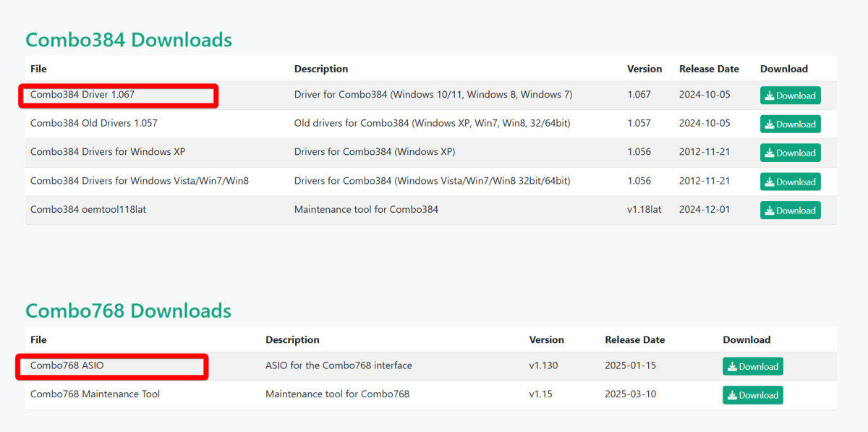Click the v1.18lat version cell

[x=644, y=210]
